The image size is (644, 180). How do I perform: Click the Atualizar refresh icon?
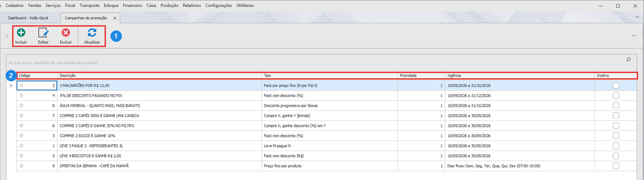click(92, 33)
